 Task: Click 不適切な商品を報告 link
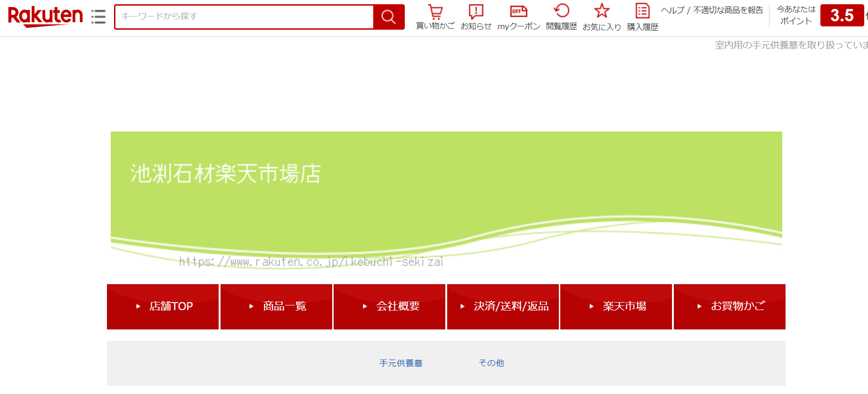(728, 10)
